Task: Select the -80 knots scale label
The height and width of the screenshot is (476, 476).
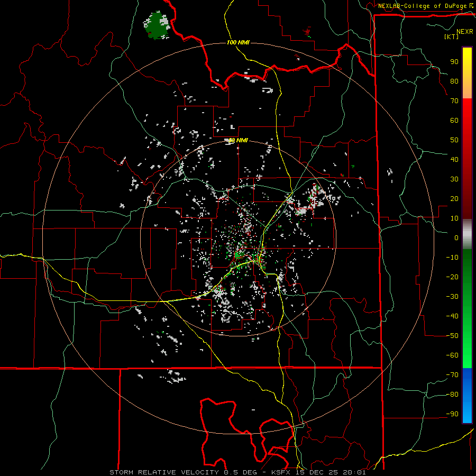Action: [x=452, y=395]
